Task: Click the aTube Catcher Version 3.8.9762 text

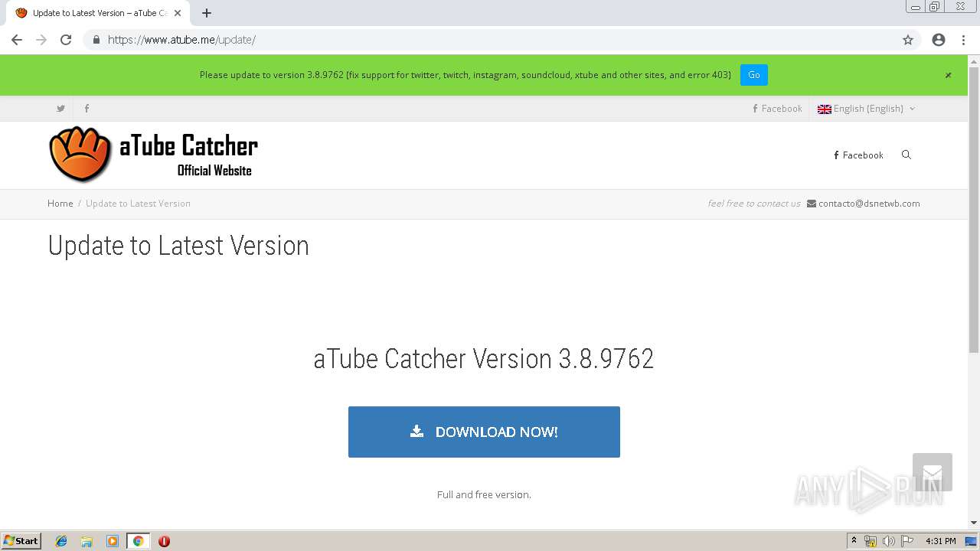Action: (484, 358)
